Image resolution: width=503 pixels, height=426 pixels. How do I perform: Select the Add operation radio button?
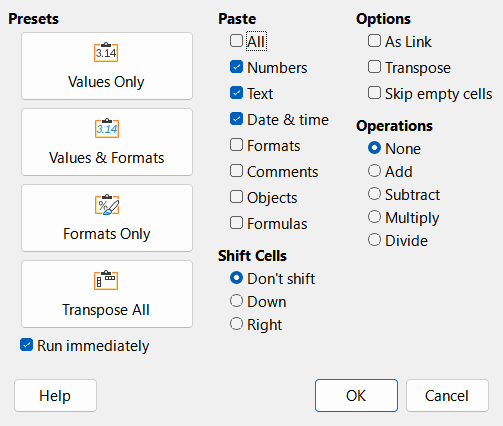click(374, 171)
